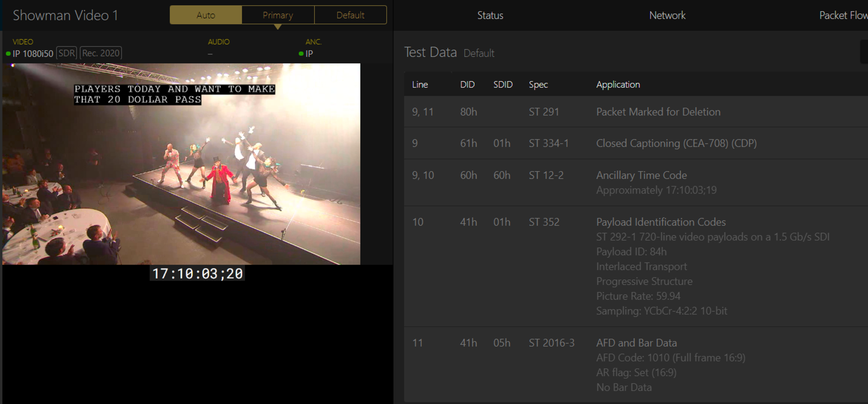Click the ST 352 spec cell

[x=544, y=222]
